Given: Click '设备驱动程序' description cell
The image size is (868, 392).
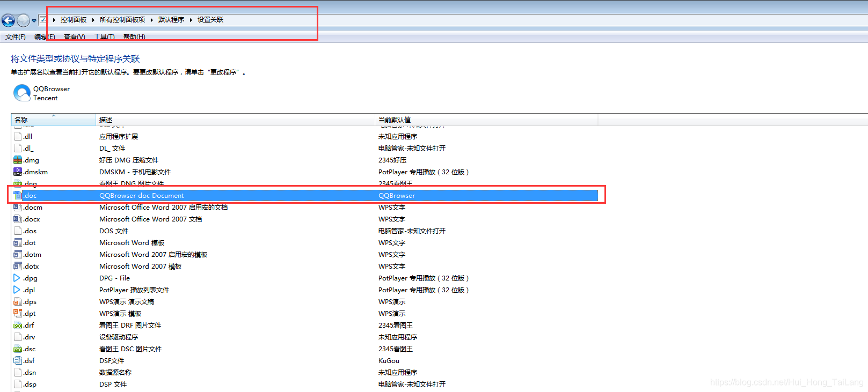Looking at the screenshot, I should [119, 337].
